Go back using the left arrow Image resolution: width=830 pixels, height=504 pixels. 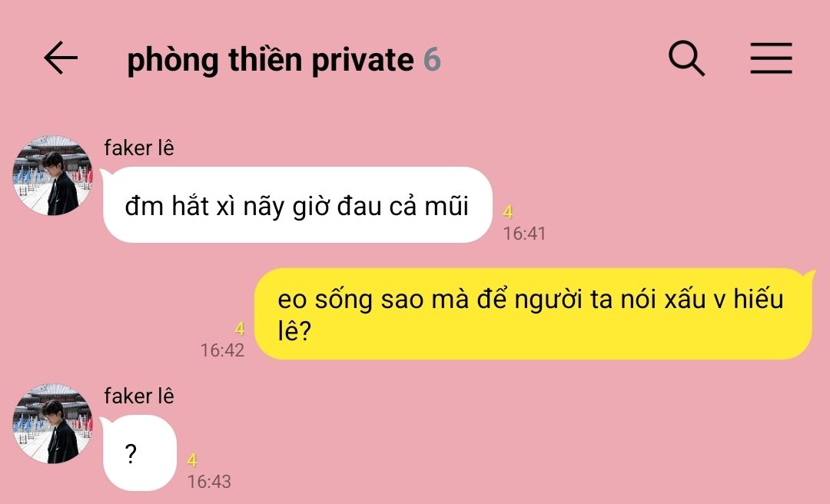click(x=61, y=58)
